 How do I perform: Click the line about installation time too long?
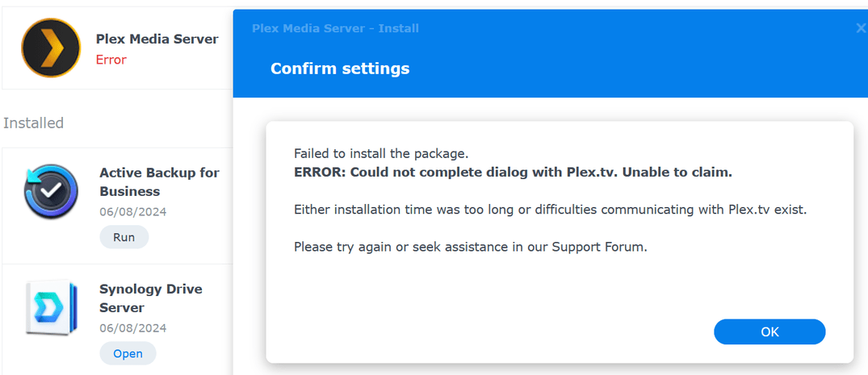tap(550, 210)
